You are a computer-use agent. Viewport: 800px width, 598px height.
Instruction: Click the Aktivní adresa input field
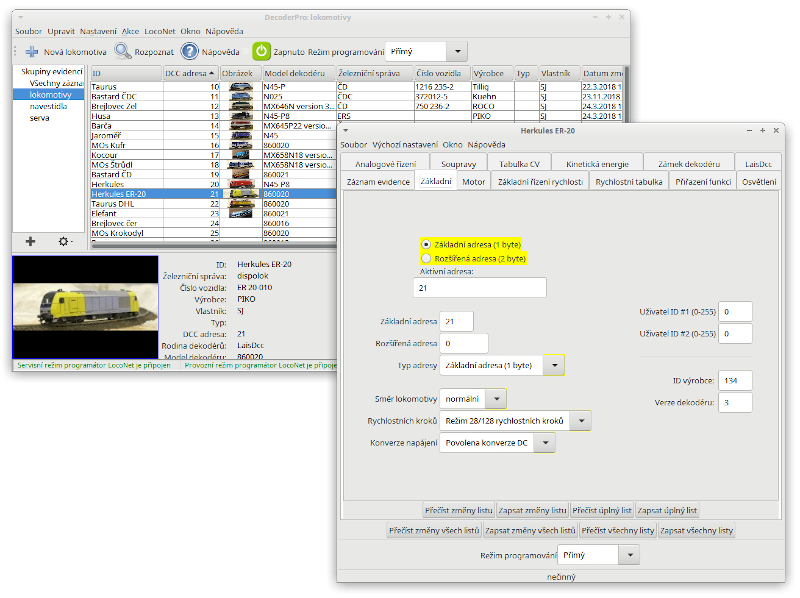480,288
